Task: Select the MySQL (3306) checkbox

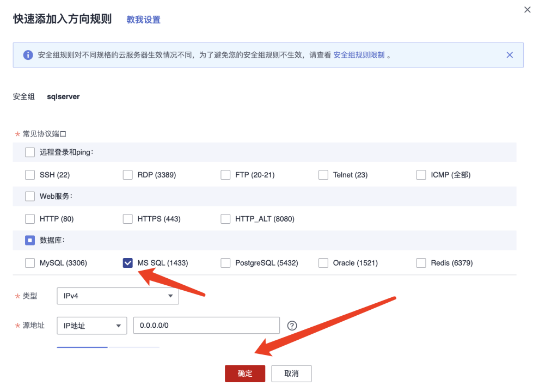Action: pyautogui.click(x=30, y=263)
